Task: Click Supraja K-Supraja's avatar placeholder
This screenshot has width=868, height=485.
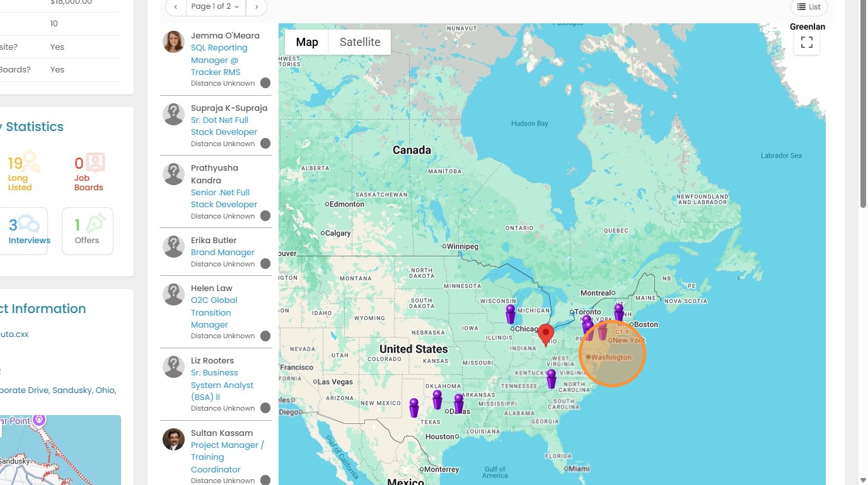Action: pyautogui.click(x=174, y=115)
